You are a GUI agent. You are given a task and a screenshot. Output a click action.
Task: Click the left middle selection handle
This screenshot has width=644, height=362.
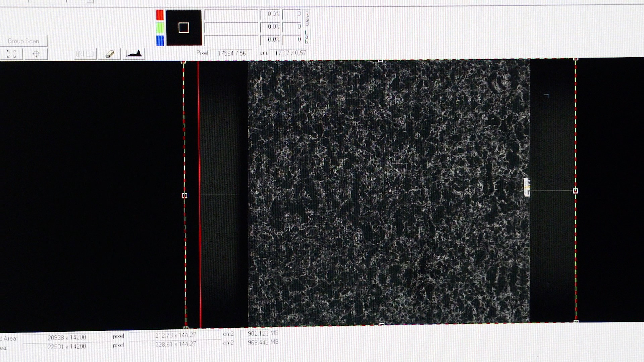pyautogui.click(x=184, y=195)
